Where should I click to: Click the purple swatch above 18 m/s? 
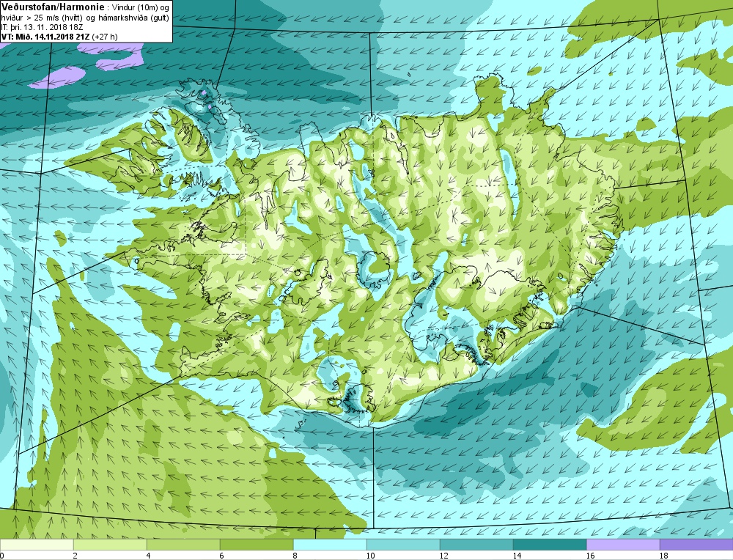[696, 545]
